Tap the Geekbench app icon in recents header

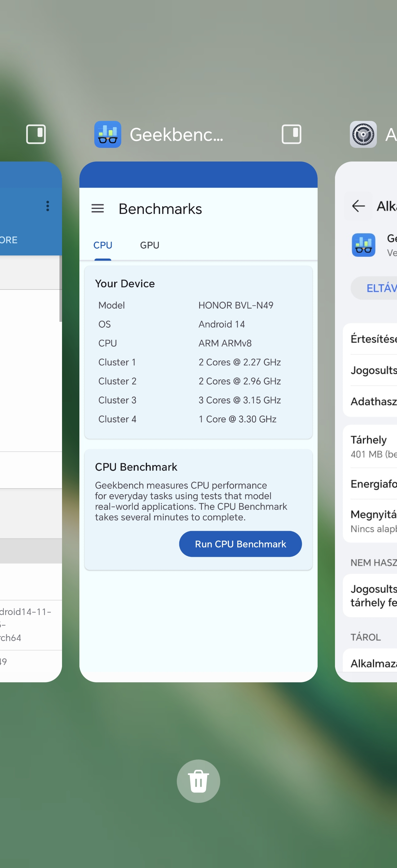[108, 134]
